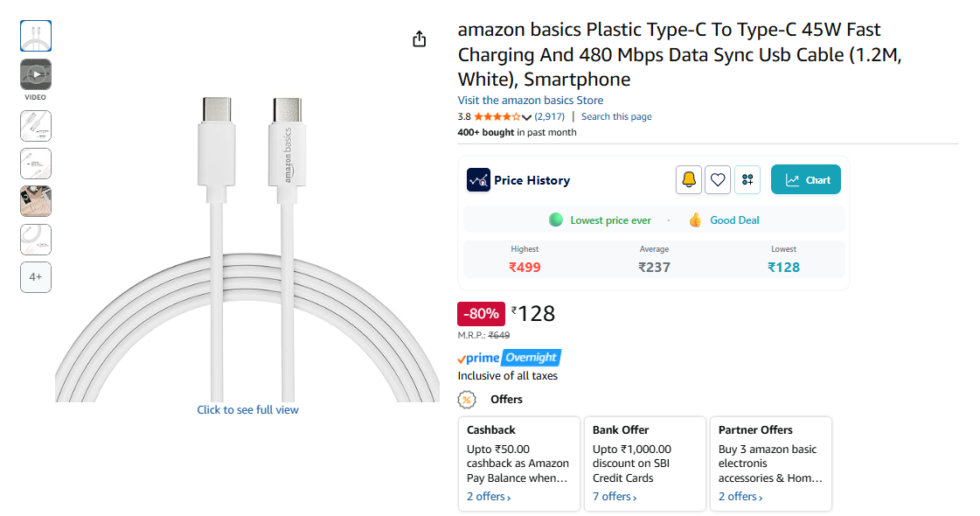Click the Good Deal thumbs-up icon

[x=695, y=220]
